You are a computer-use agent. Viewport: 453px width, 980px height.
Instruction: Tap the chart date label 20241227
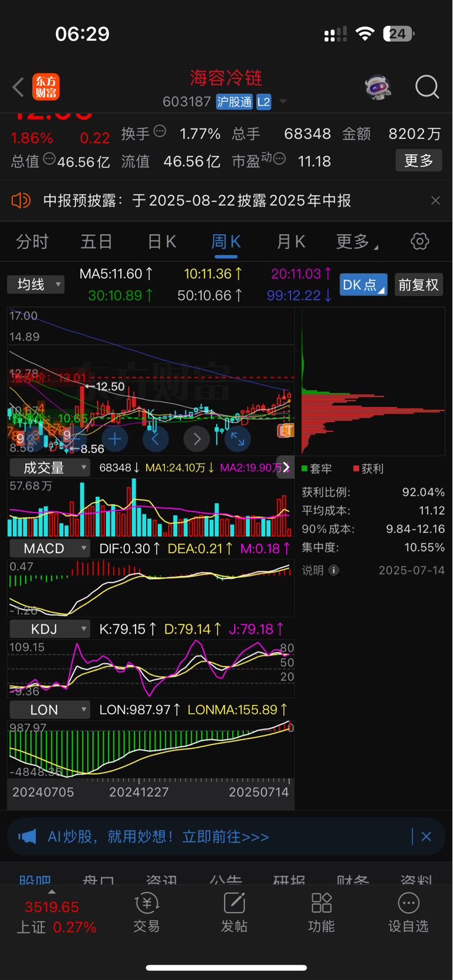click(139, 792)
